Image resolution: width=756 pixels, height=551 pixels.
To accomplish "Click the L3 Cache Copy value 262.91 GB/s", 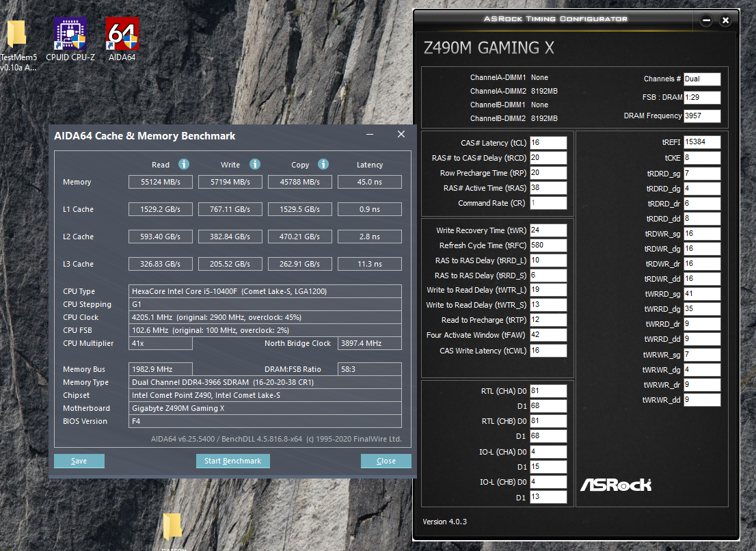I will pos(300,264).
